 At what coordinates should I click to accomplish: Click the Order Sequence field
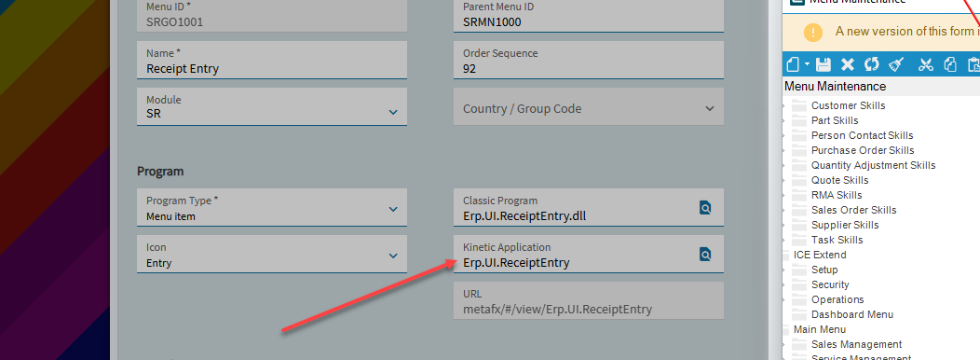(x=589, y=60)
